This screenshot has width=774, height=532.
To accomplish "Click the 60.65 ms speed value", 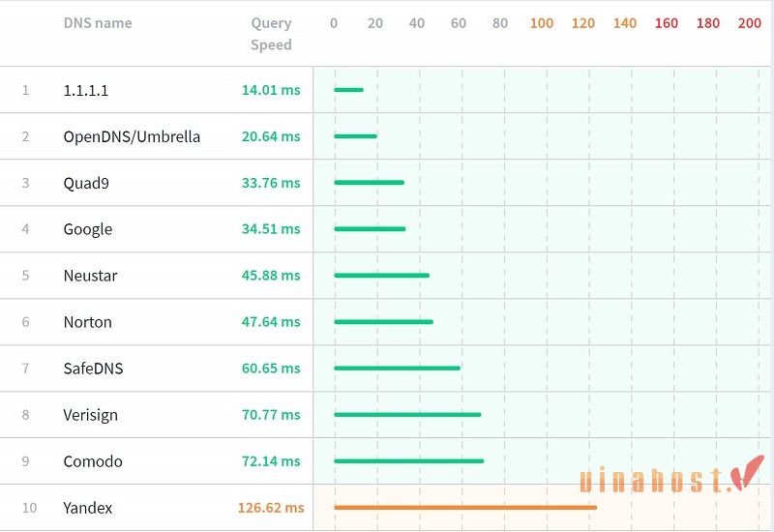I will tap(271, 369).
